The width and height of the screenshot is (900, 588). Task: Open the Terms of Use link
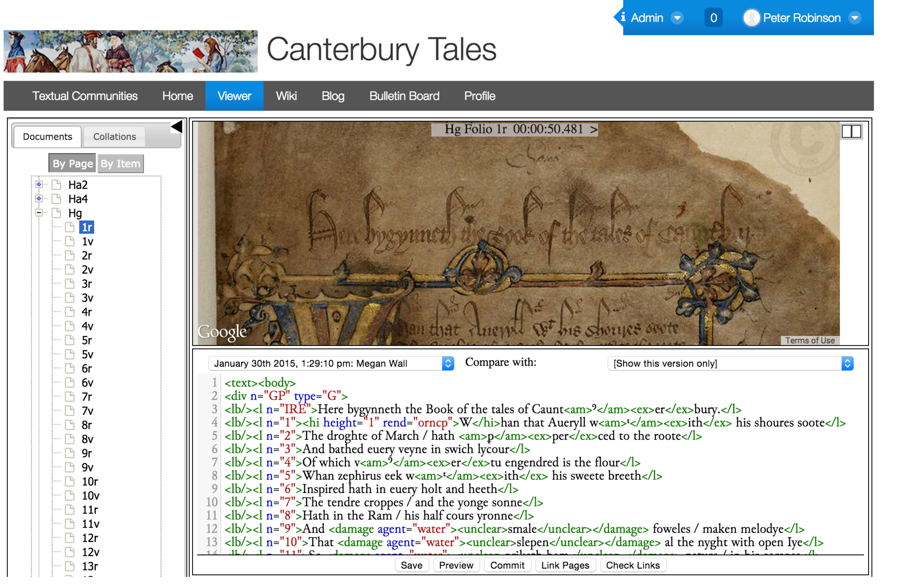click(x=810, y=341)
